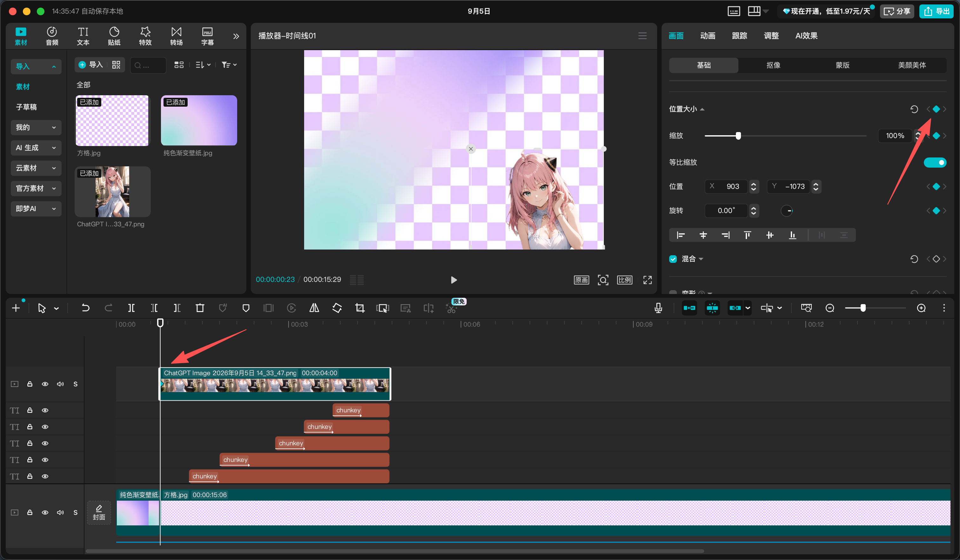Screen dimensions: 960x560
Task: Click the undo arrow in timeline toolbar
Action: click(85, 308)
